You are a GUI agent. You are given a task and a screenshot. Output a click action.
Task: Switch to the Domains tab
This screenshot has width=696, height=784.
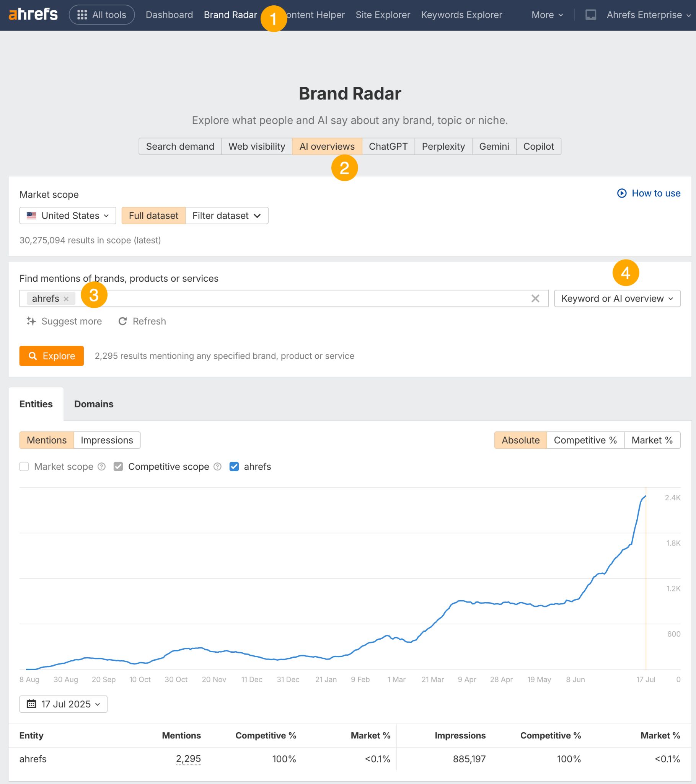pos(93,404)
